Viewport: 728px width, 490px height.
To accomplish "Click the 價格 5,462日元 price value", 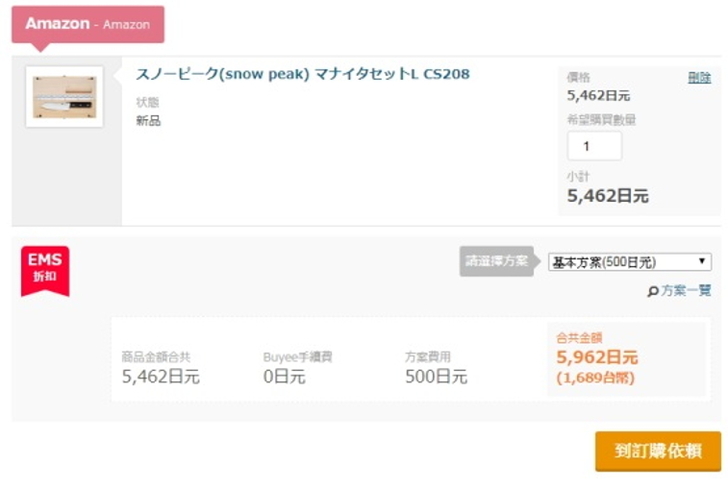I will tap(598, 96).
